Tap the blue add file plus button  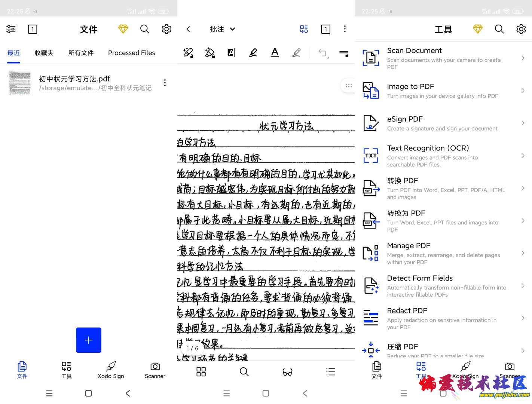pos(88,340)
